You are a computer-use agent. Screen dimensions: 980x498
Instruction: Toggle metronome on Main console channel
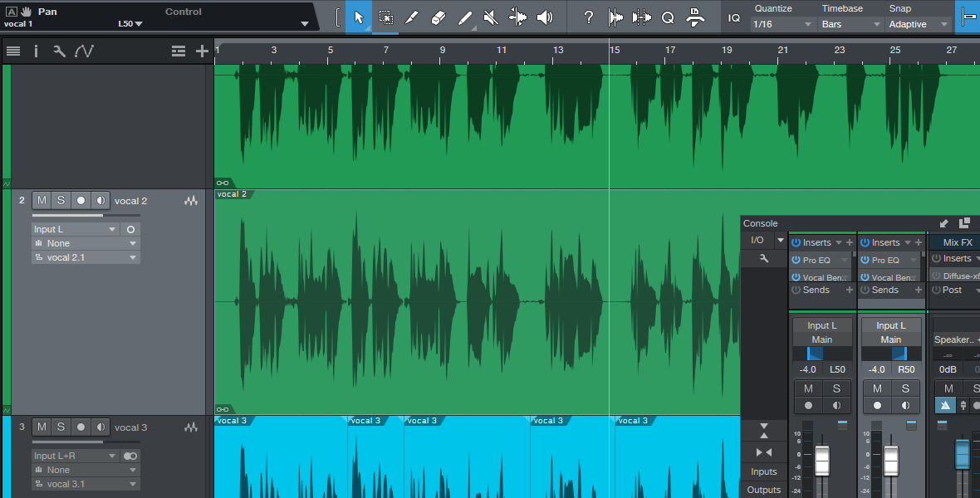point(945,406)
